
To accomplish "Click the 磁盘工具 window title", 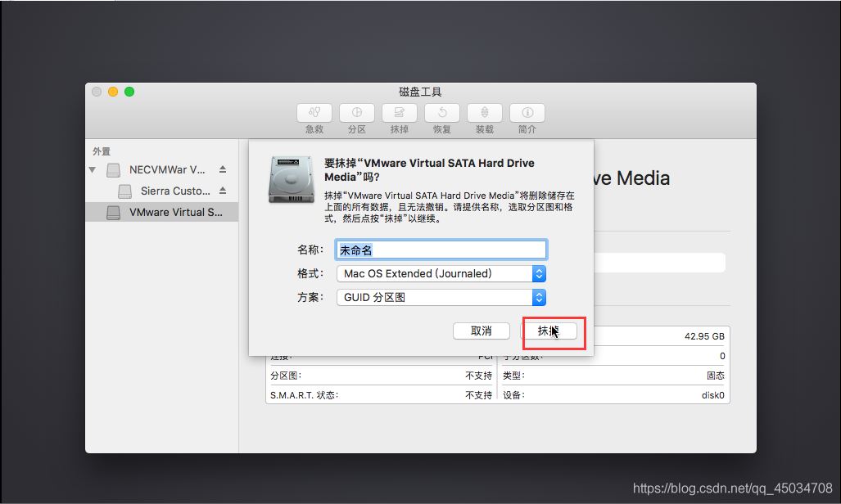I will click(x=421, y=92).
